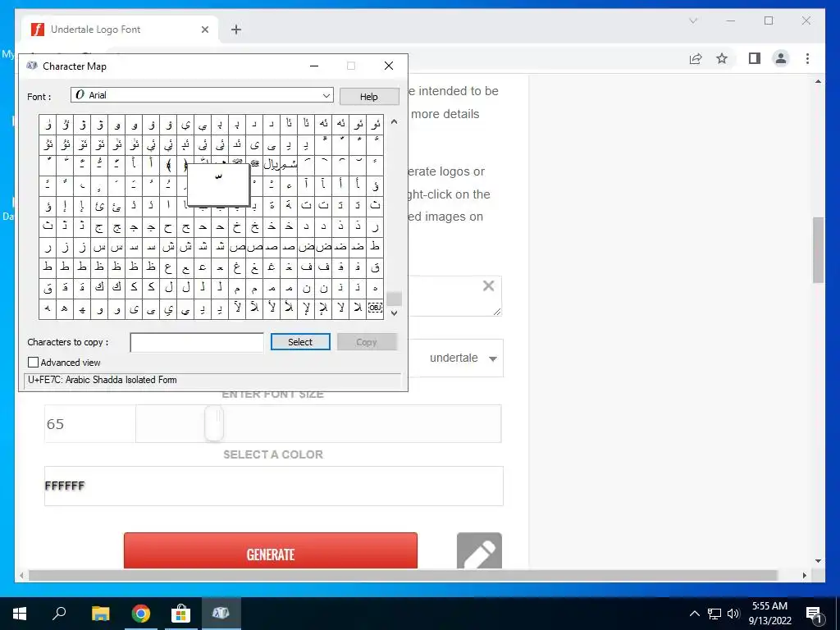Click the OBJ placeholder character cell
The image size is (840, 630).
tap(375, 308)
